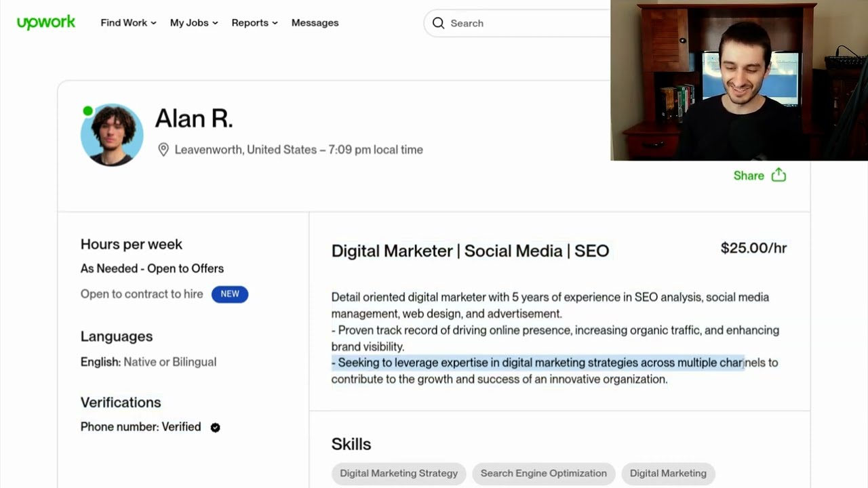Click the NEW badge
868x488 pixels.
click(230, 293)
